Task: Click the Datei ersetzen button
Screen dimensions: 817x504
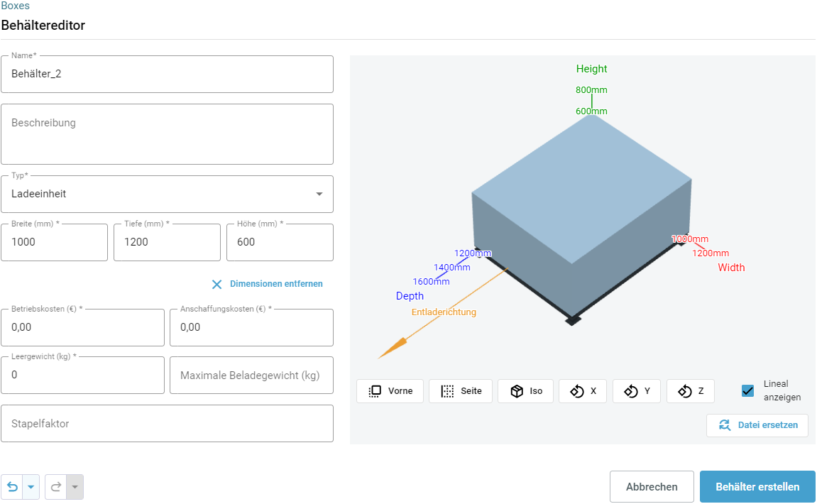Action: tap(757, 425)
